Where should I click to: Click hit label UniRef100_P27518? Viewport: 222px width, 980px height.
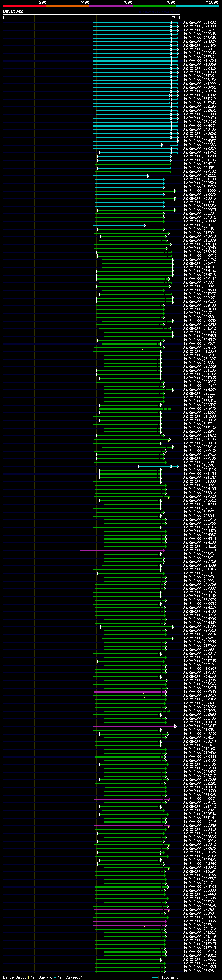199,630
